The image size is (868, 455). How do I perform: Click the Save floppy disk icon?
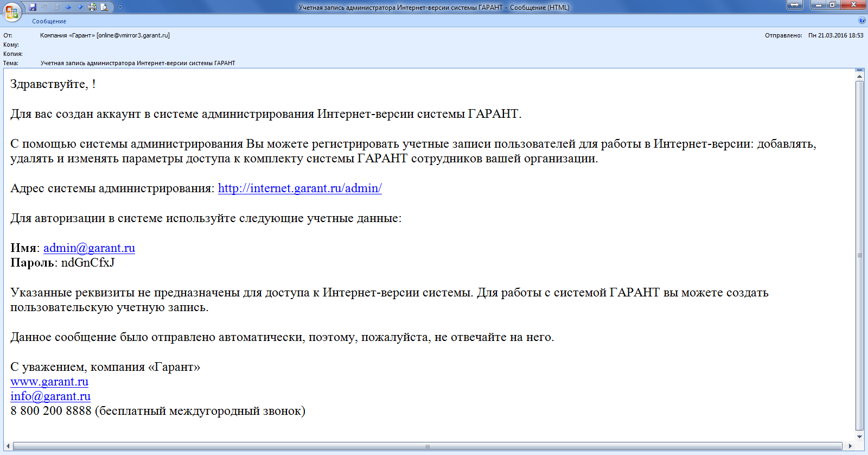[33, 7]
